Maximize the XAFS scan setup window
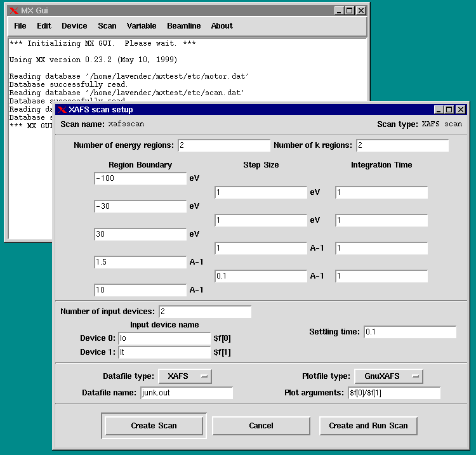This screenshot has height=455, width=476. [449, 110]
